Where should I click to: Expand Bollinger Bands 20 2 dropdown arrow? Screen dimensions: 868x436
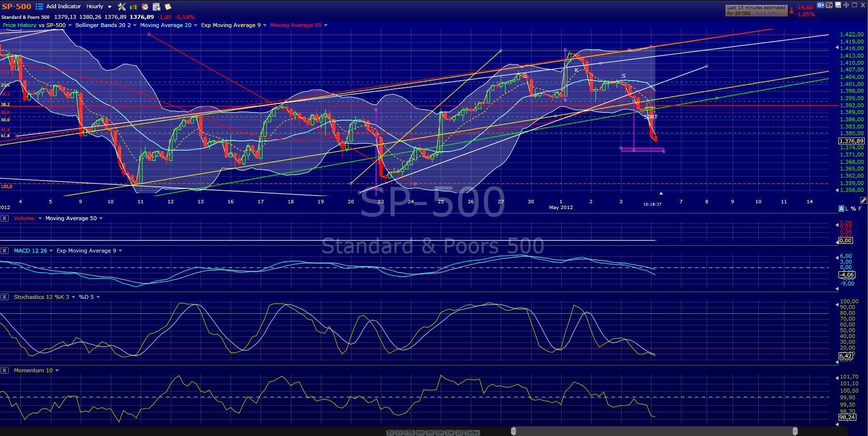135,25
